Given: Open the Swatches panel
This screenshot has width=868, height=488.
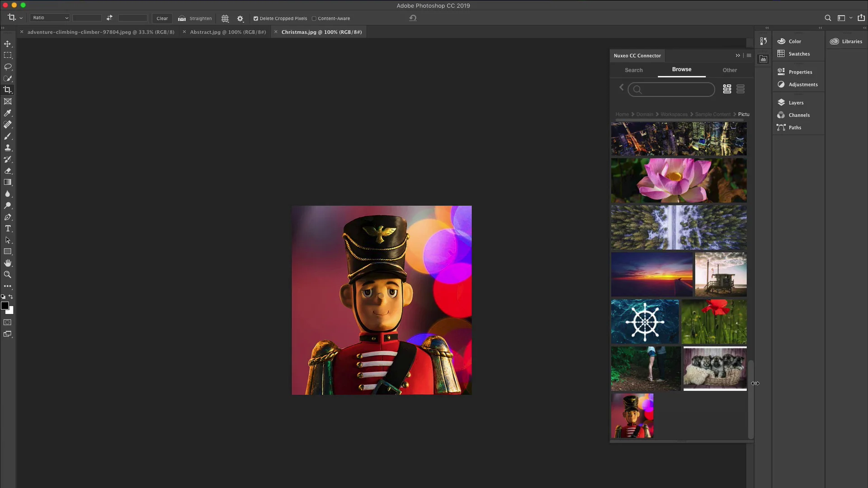Looking at the screenshot, I should coord(799,54).
